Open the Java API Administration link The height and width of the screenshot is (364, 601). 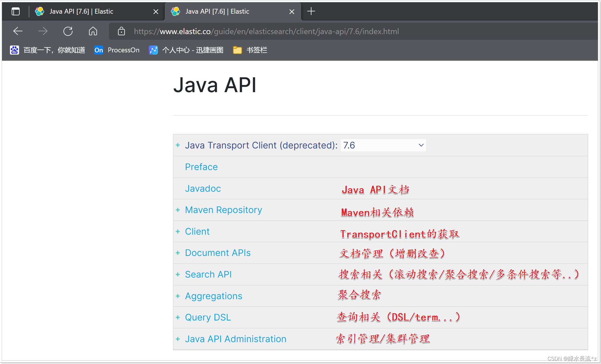click(x=236, y=339)
